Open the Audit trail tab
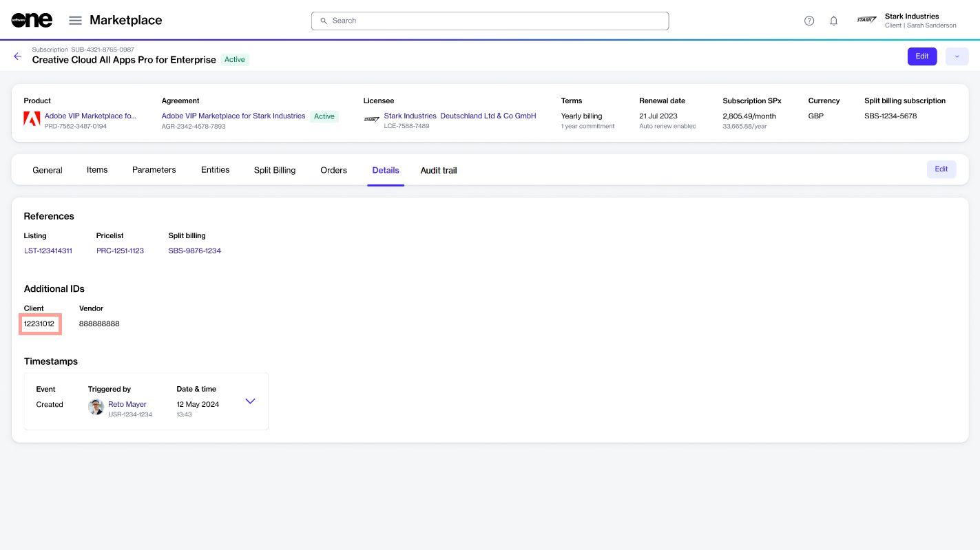980x550 pixels. pyautogui.click(x=439, y=170)
